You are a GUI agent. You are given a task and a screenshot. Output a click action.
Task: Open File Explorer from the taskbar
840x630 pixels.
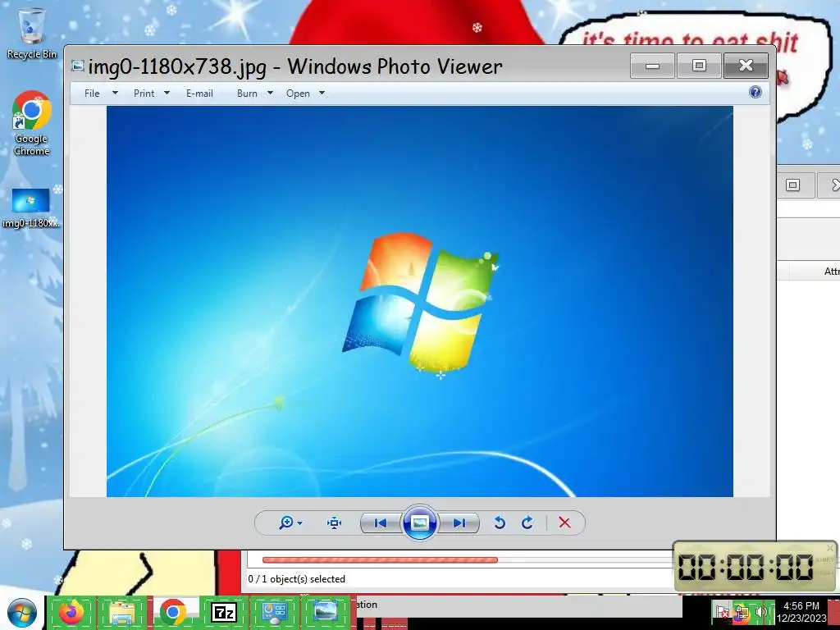point(121,612)
